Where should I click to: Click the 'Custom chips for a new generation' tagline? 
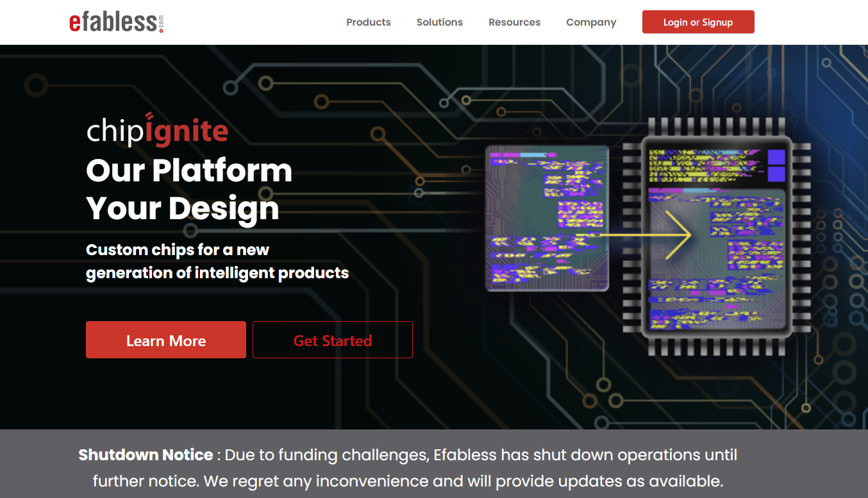pos(217,261)
